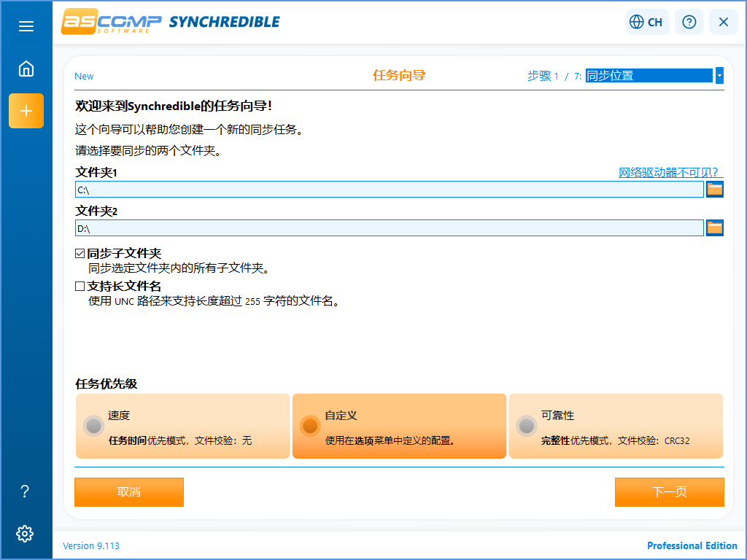
Task: Change language using the CH globe icon
Action: [x=646, y=22]
